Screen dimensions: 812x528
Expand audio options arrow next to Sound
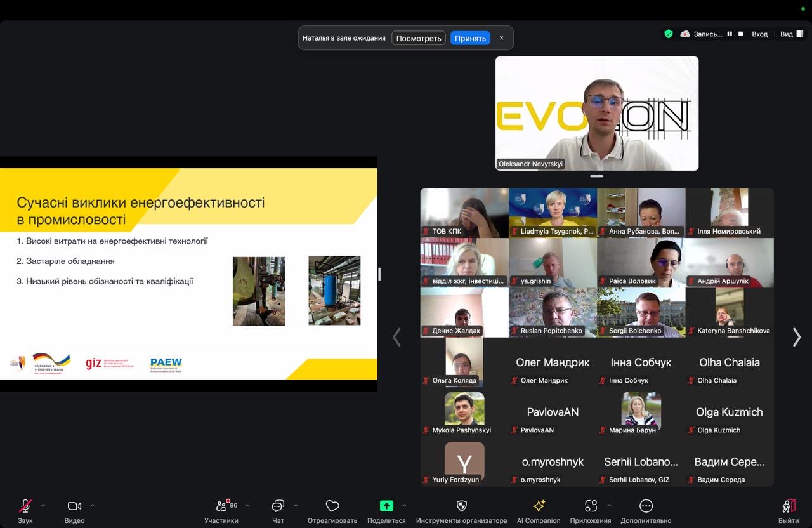pos(43,506)
